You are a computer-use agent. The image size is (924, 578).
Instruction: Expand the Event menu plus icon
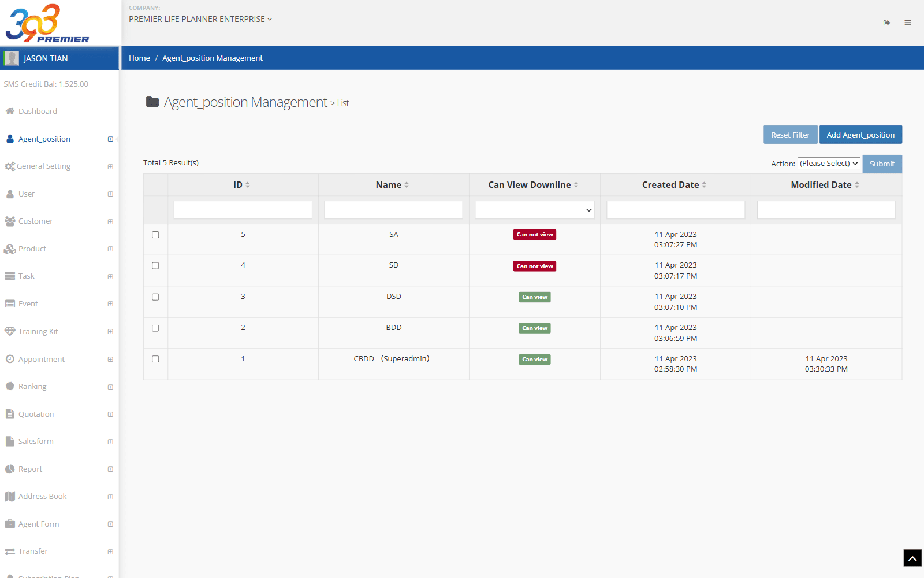coord(110,304)
